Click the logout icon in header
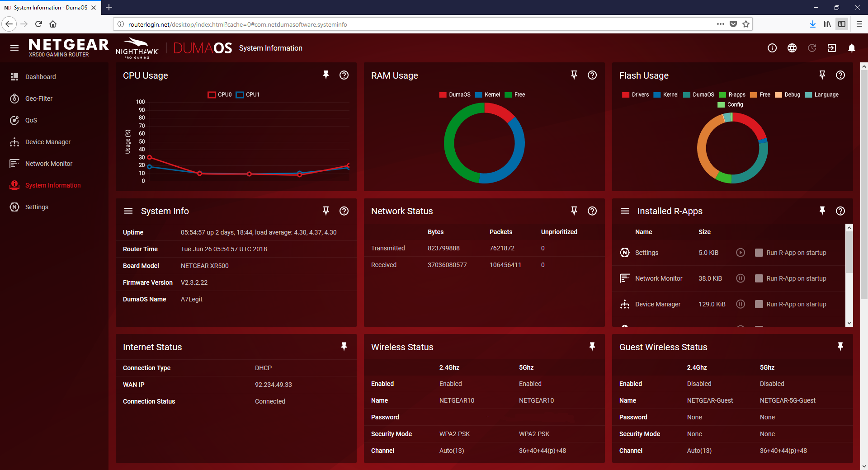Screen dimensions: 868x470 [x=832, y=48]
